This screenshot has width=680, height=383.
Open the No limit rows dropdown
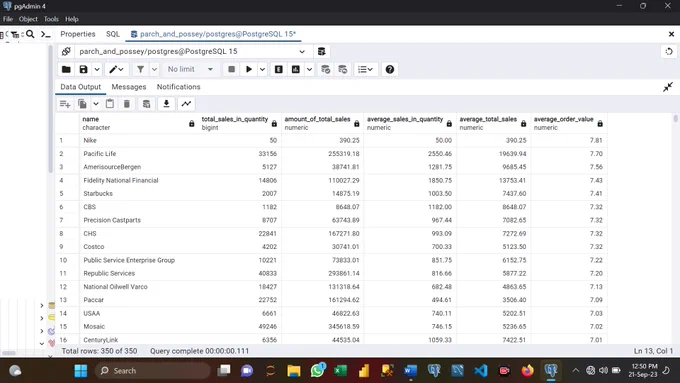pyautogui.click(x=190, y=69)
